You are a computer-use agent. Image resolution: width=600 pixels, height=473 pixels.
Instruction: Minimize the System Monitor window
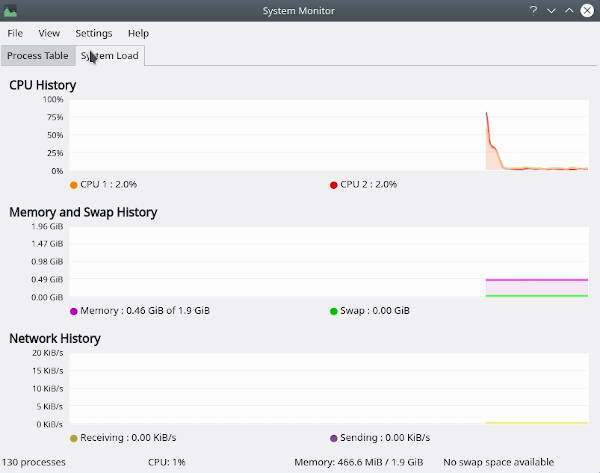pos(551,11)
